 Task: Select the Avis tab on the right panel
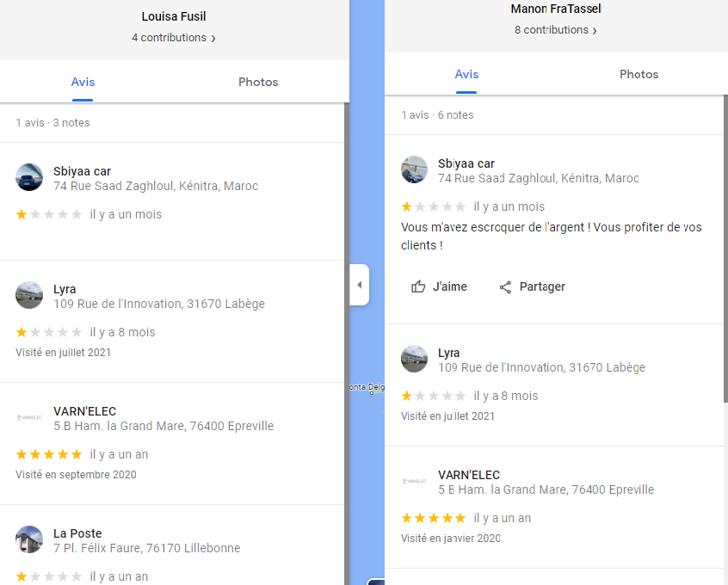pyautogui.click(x=466, y=75)
